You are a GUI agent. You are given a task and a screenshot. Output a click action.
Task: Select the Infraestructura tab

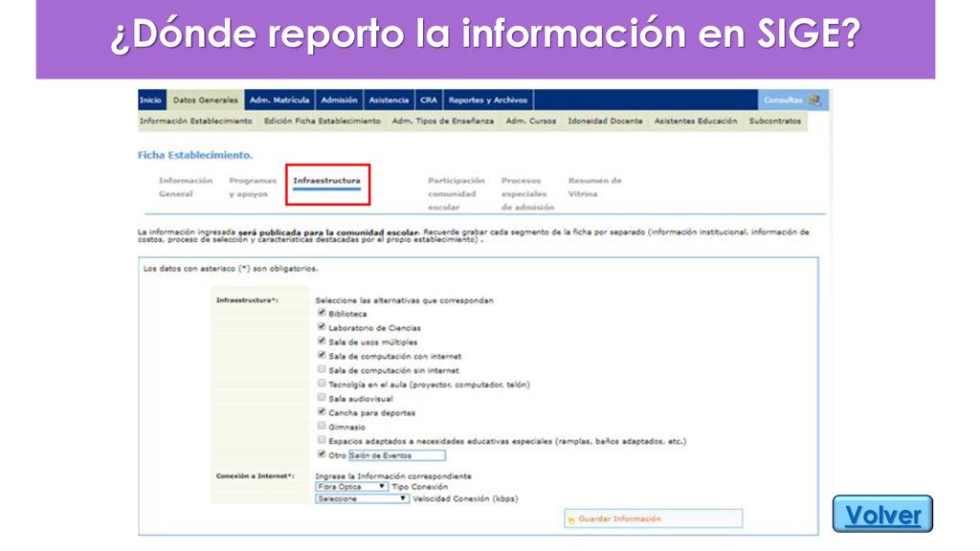[x=327, y=181]
